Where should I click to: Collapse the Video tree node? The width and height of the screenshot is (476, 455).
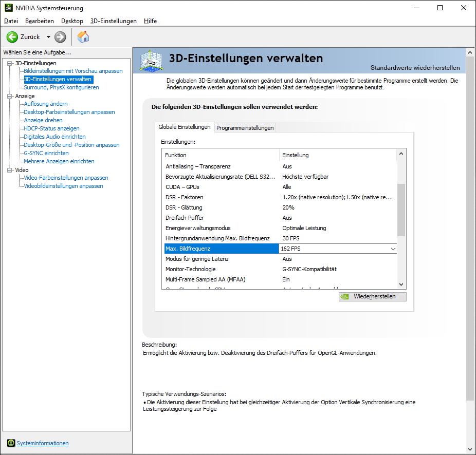tap(10, 170)
